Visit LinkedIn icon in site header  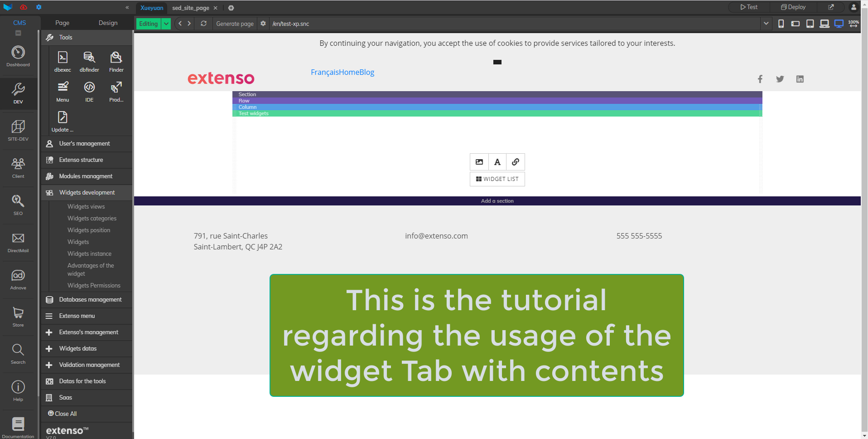click(x=800, y=79)
